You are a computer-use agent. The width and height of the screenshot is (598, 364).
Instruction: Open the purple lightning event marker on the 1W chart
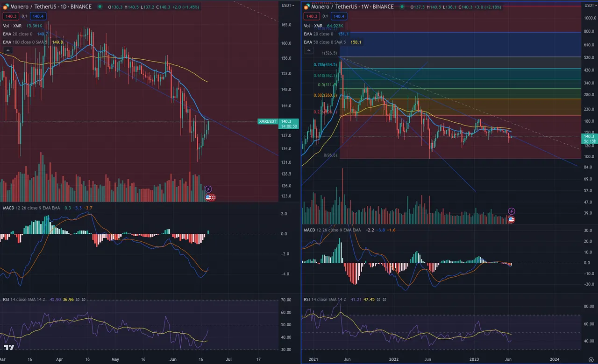pyautogui.click(x=512, y=211)
